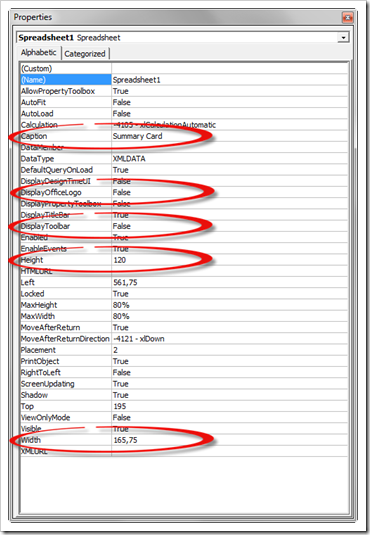Select the Placement property
This screenshot has width=370, height=535.
[38, 350]
